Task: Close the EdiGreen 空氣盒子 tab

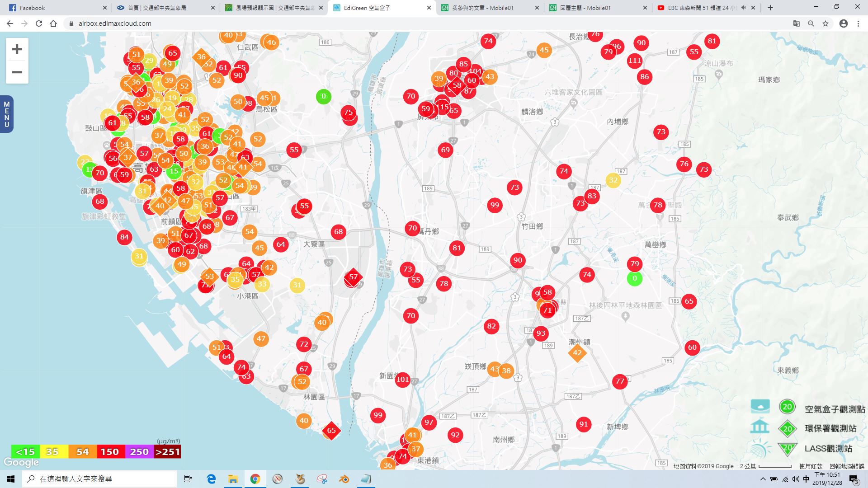Action: tap(429, 8)
